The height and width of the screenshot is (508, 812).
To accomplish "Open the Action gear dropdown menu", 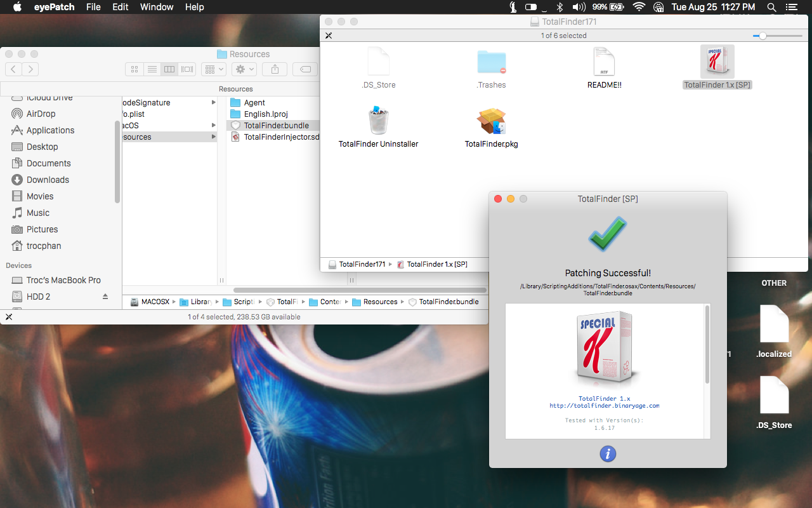I will point(244,69).
